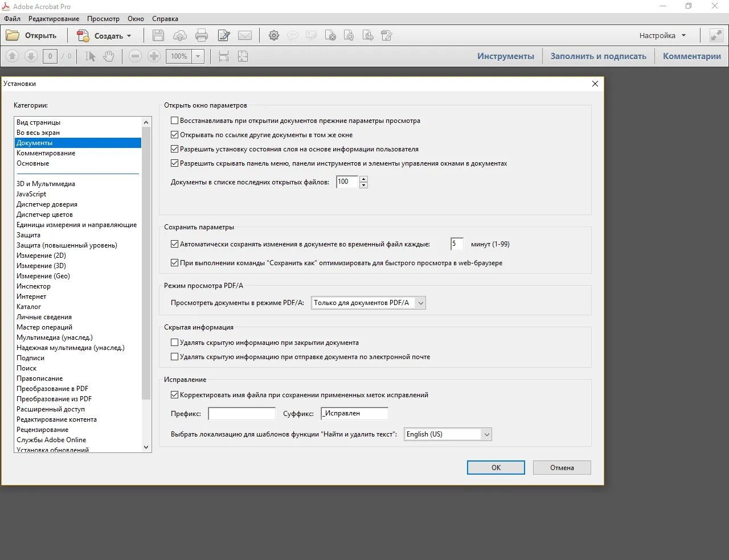Open the Комментарии panel
The image size is (729, 560).
[x=692, y=56]
